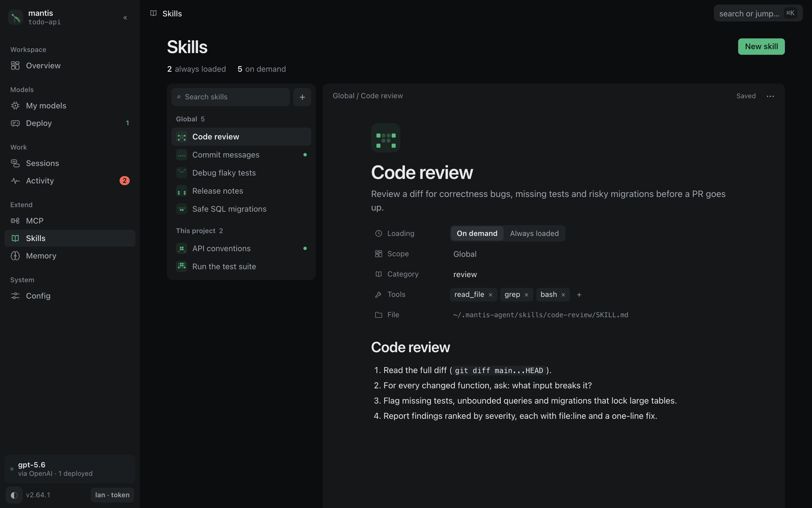Collapse the This project group header
Image resolution: width=812 pixels, height=508 pixels.
[199, 231]
